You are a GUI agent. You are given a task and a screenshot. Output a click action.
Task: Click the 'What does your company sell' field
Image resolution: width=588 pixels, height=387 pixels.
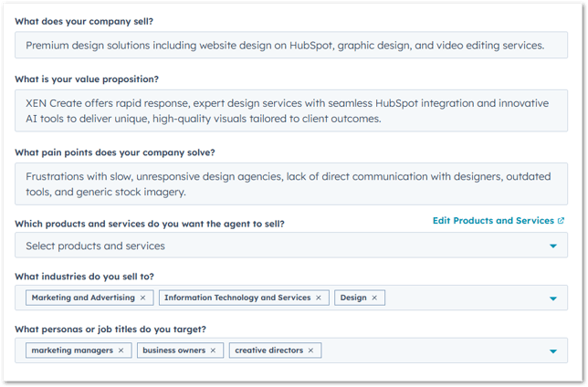pos(291,45)
